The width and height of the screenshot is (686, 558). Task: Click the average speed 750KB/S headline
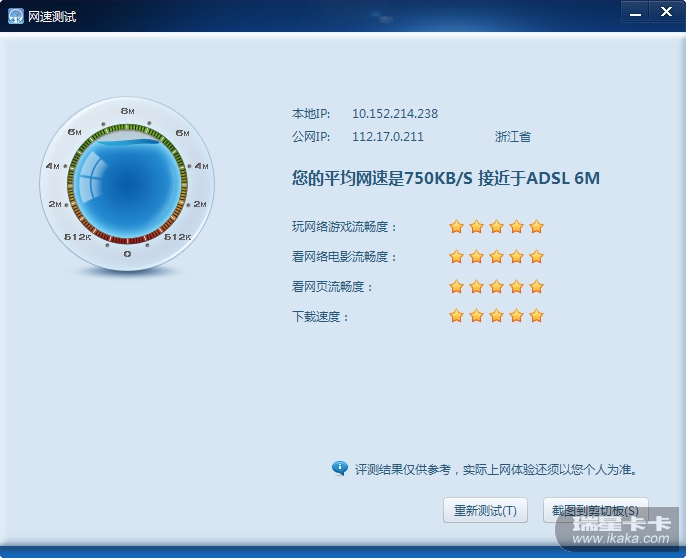tap(446, 178)
